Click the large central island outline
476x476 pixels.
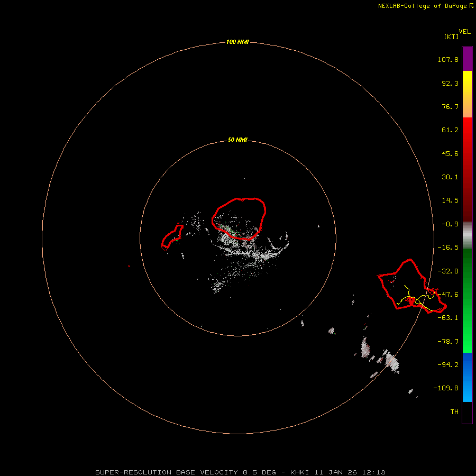[x=239, y=218]
